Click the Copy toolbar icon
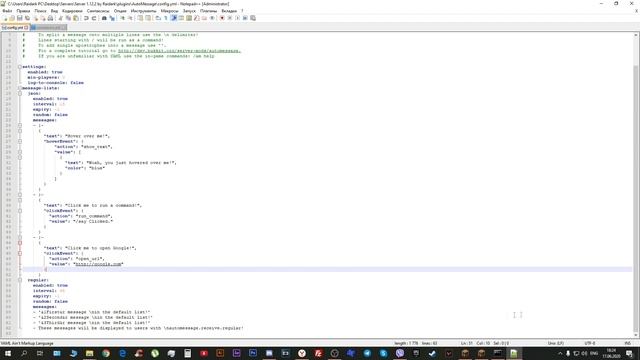This screenshot has height=360, width=640. pyautogui.click(x=68, y=18)
